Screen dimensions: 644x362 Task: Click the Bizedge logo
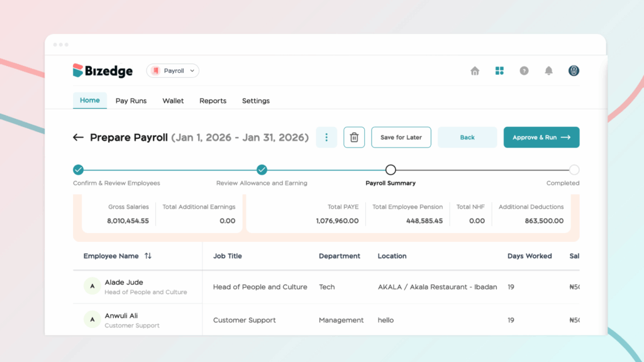[103, 71]
